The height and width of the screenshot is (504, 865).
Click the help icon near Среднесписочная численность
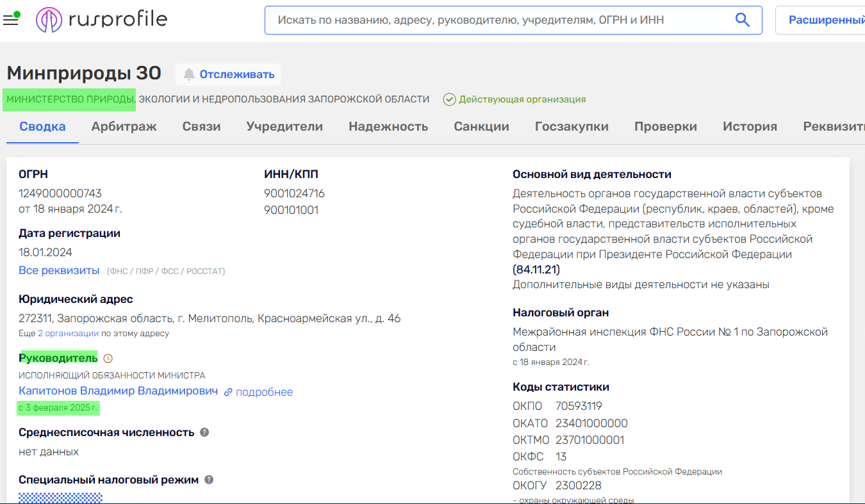pos(204,432)
